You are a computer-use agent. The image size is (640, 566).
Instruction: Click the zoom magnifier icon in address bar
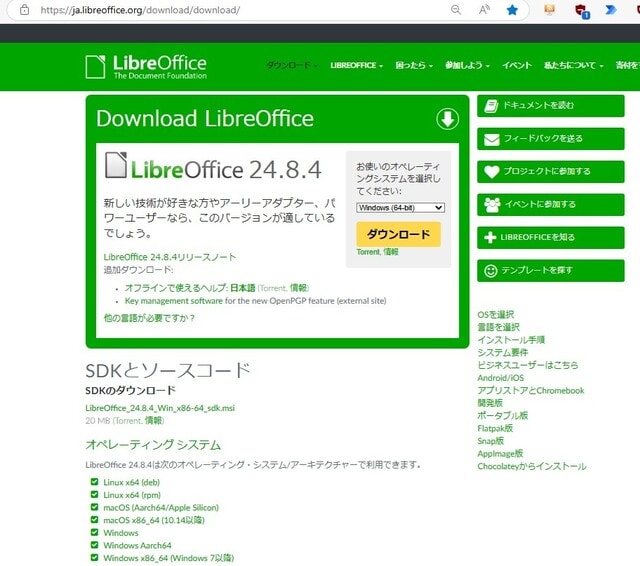[x=456, y=10]
